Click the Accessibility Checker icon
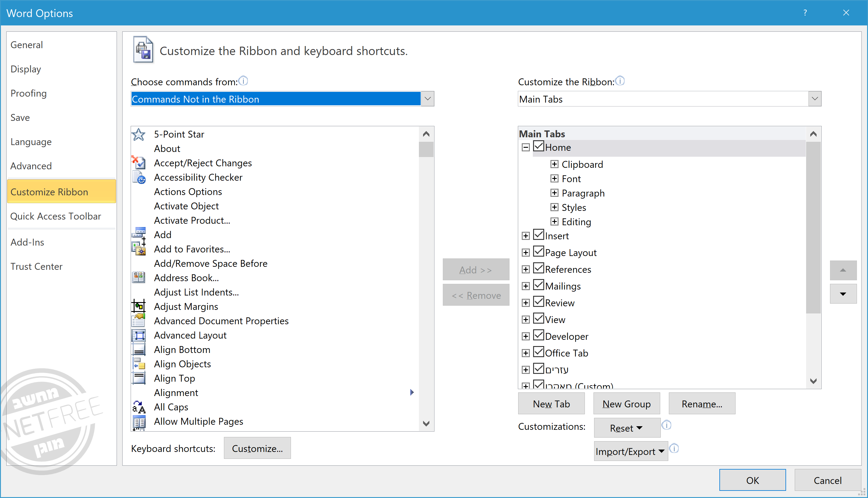Image resolution: width=868 pixels, height=498 pixels. click(x=139, y=177)
